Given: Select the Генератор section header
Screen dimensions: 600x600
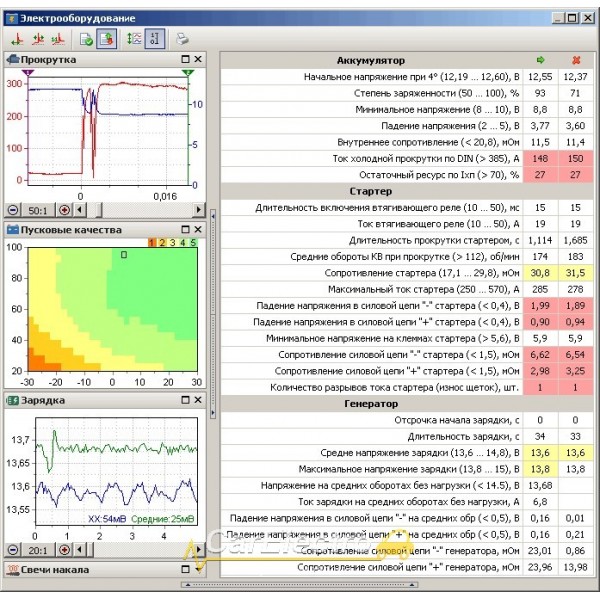Looking at the screenshot, I should (371, 405).
